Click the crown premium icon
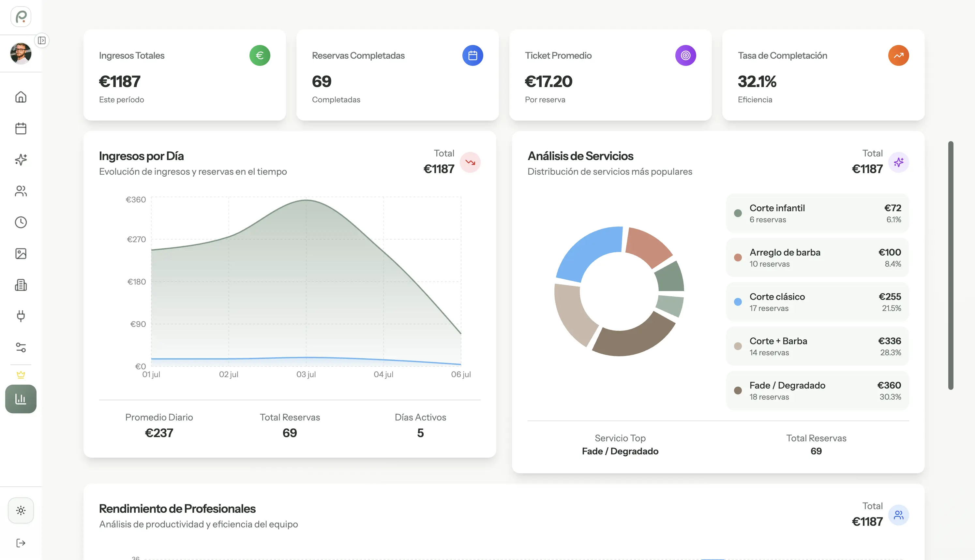The image size is (975, 560). pos(21,375)
